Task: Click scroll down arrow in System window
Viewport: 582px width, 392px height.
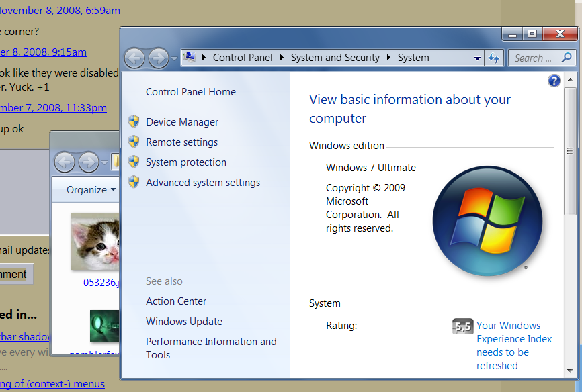Action: (570, 371)
